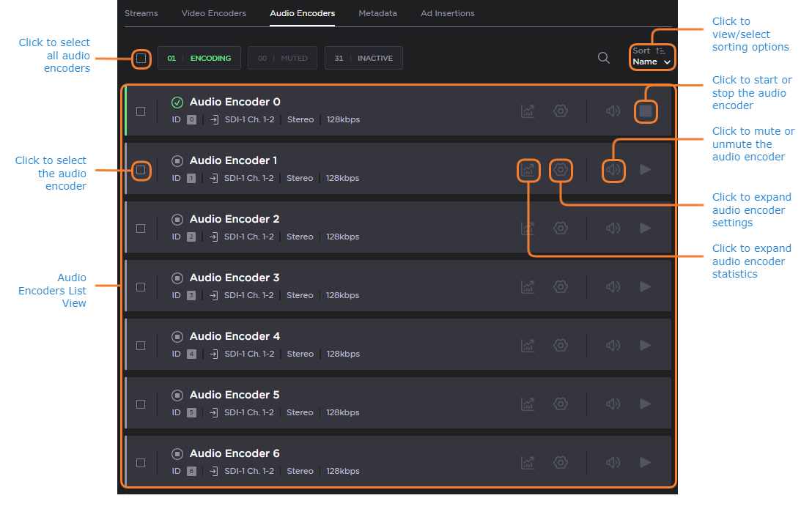Check the box for Audio Encoder 2

click(x=141, y=229)
